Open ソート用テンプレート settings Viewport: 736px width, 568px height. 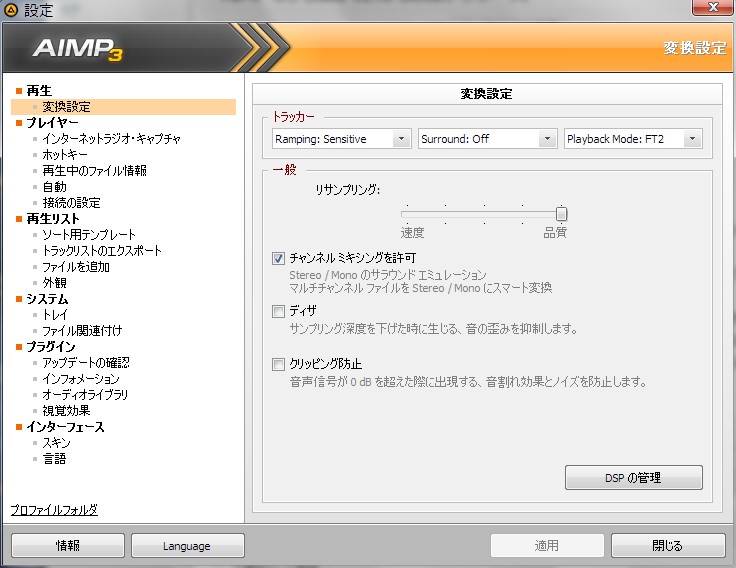point(89,235)
